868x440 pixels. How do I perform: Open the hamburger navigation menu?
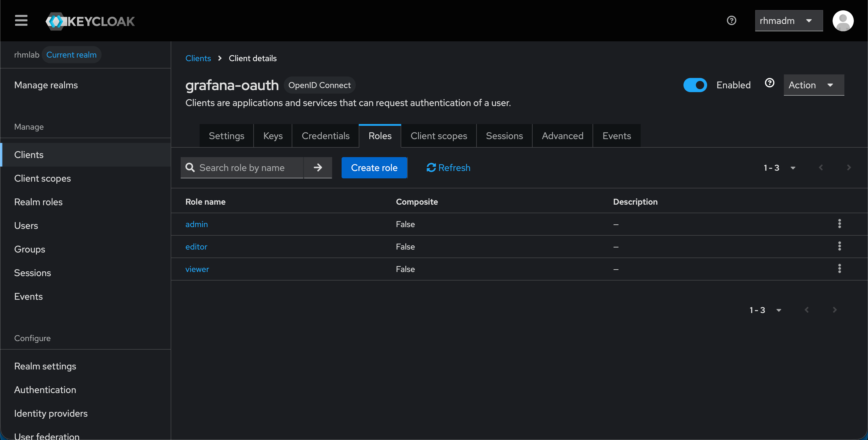pos(21,21)
